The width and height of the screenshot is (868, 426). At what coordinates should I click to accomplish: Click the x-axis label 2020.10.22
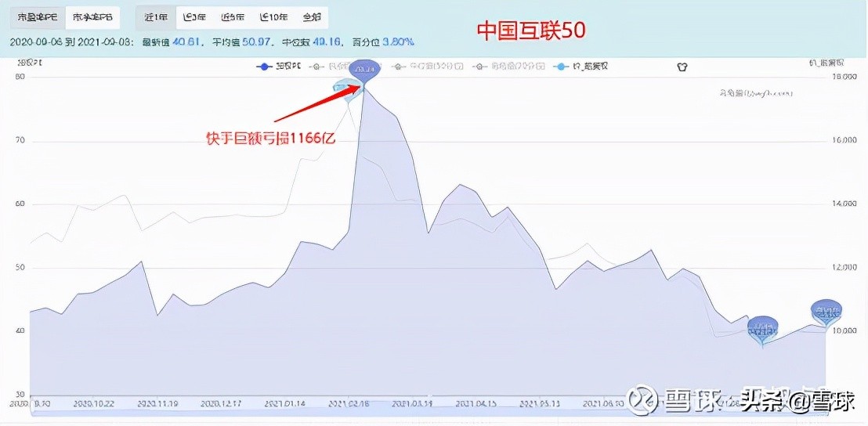(96, 404)
